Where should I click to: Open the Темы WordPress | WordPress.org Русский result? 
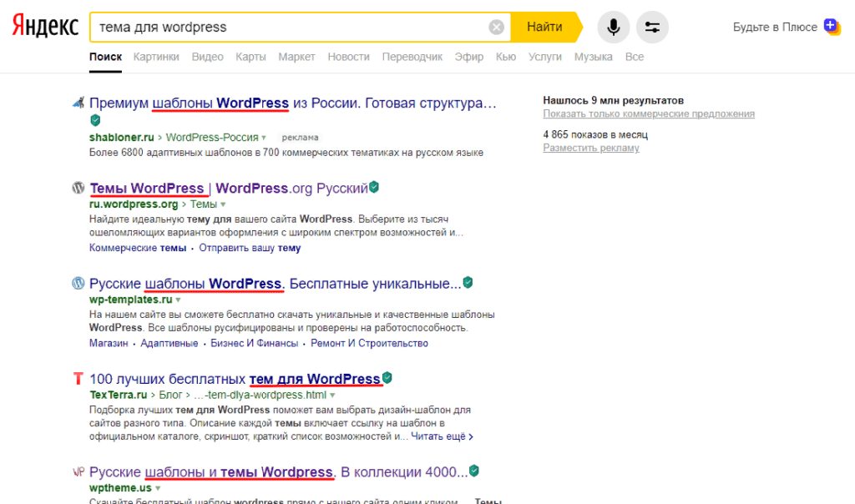coord(229,188)
